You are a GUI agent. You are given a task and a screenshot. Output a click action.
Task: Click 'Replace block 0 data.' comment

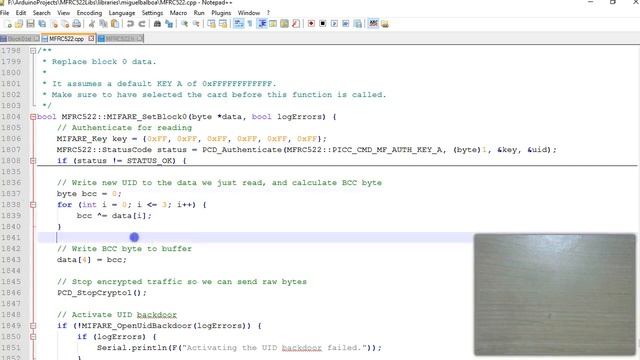pos(104,62)
